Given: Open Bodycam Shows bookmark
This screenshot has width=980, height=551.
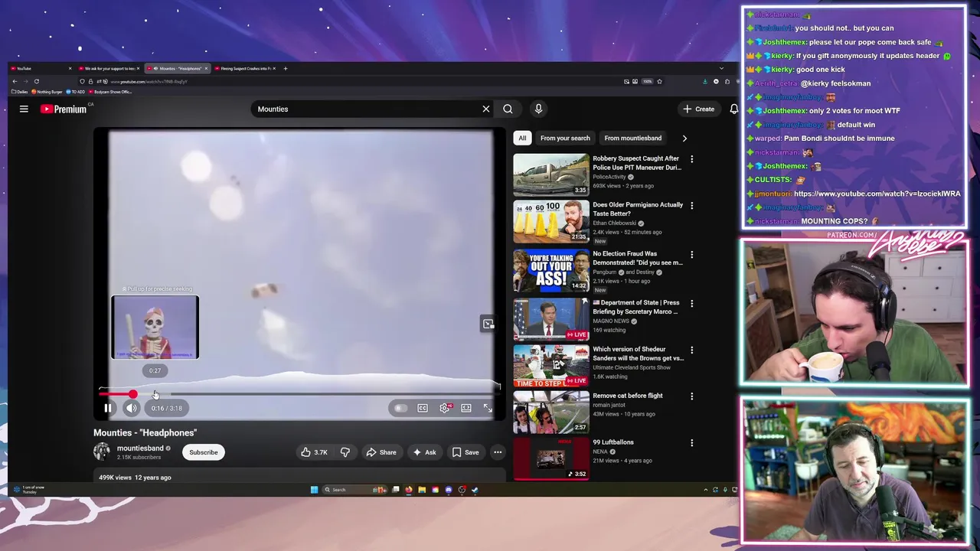Looking at the screenshot, I should pyautogui.click(x=111, y=92).
